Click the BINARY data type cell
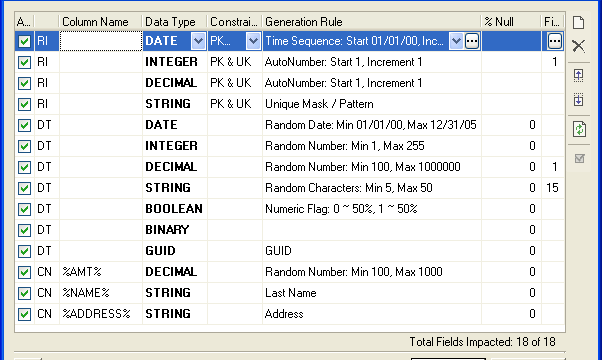 (x=175, y=230)
